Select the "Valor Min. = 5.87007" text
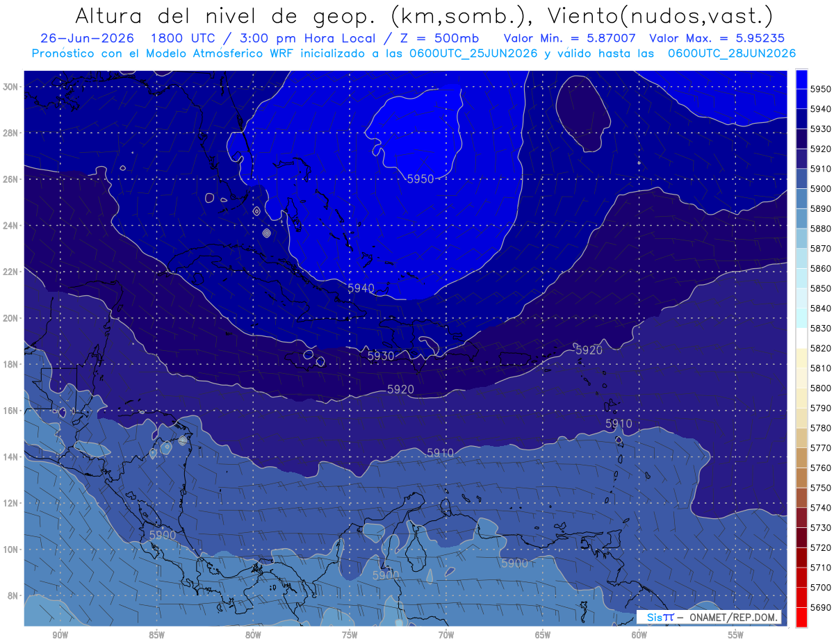Screen dimensions: 834x644 [569, 38]
